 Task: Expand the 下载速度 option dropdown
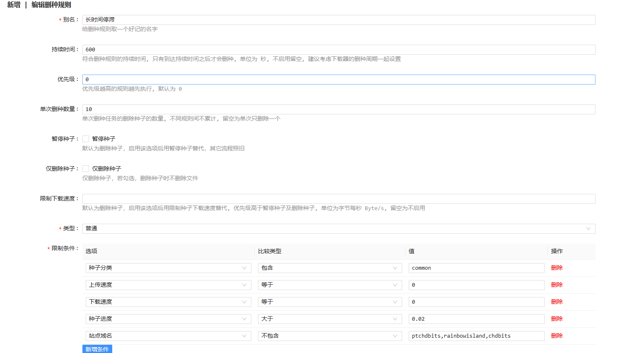click(x=168, y=302)
